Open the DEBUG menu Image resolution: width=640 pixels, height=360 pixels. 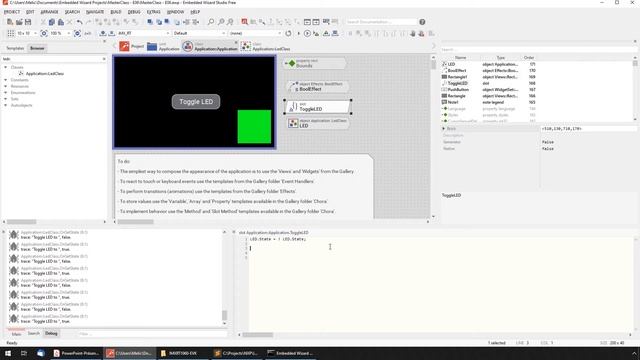(x=134, y=12)
